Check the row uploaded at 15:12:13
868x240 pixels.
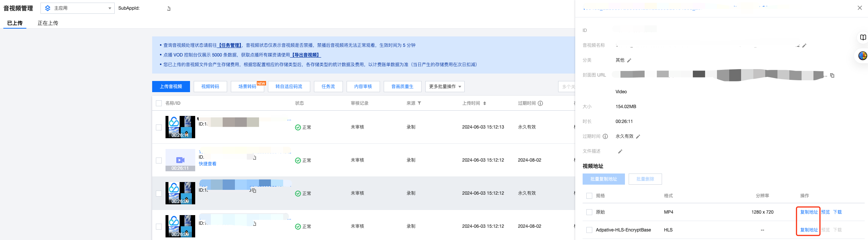(159, 127)
